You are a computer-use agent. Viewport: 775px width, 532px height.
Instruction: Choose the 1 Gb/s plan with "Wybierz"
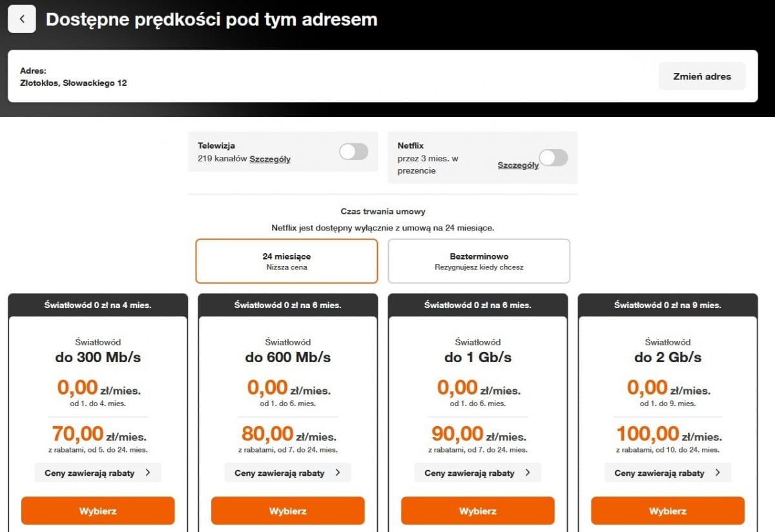click(477, 510)
